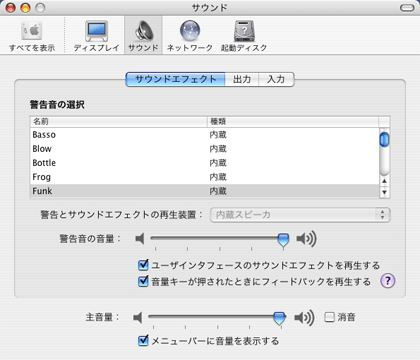Open the ネットワーク globe icon
The width and height of the screenshot is (420, 360).
[x=190, y=31]
